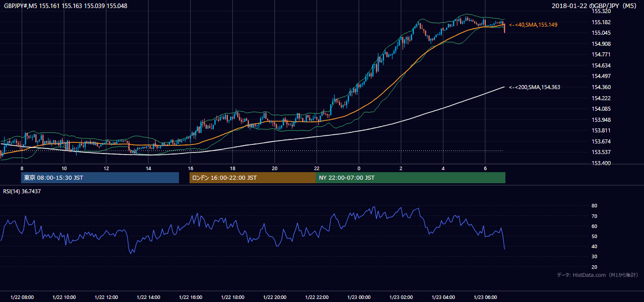644x302 pixels.
Task: Click the 40 SMA label reading 155.149
Action: tap(533, 25)
